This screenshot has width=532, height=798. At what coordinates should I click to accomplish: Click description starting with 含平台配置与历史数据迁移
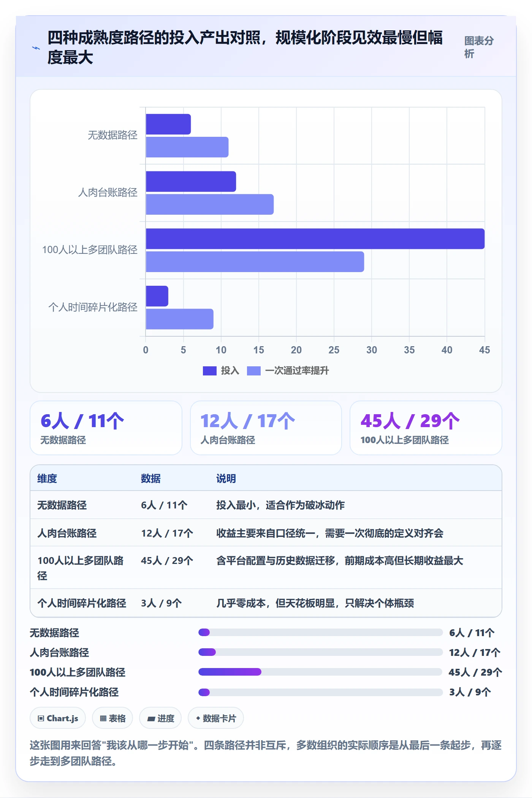(340, 560)
